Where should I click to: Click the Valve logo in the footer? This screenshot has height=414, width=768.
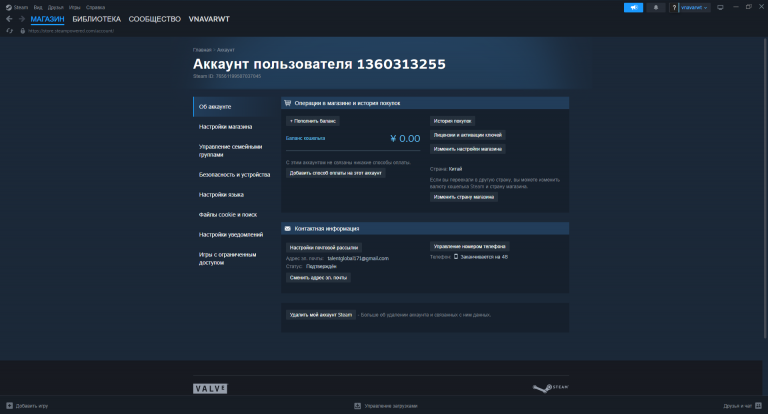[210, 389]
